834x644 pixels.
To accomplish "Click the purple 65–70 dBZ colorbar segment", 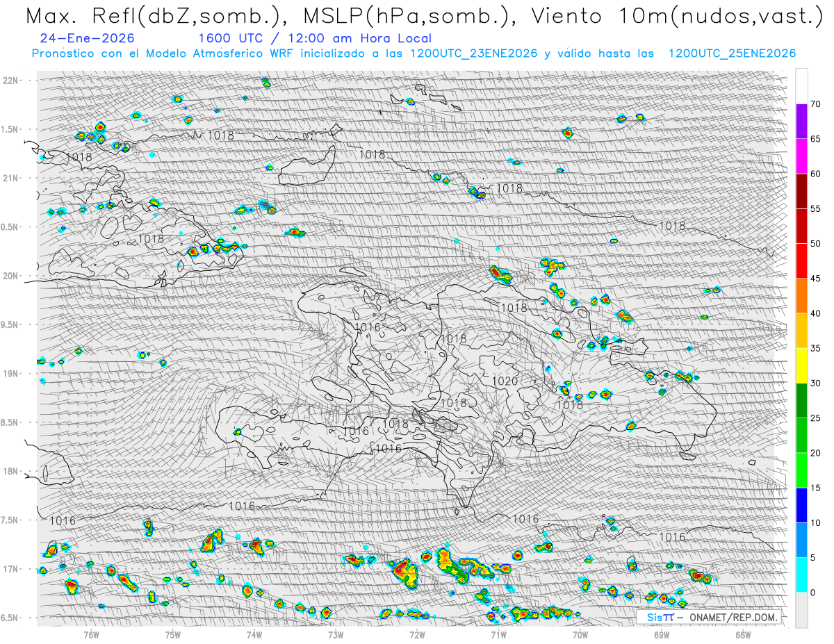I will tap(801, 121).
